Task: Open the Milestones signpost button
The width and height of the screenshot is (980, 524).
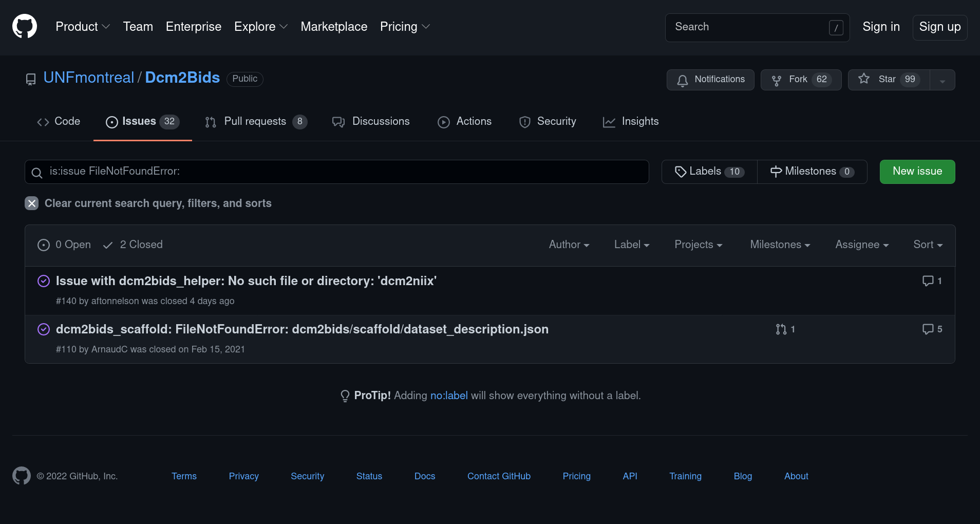Action: click(812, 172)
